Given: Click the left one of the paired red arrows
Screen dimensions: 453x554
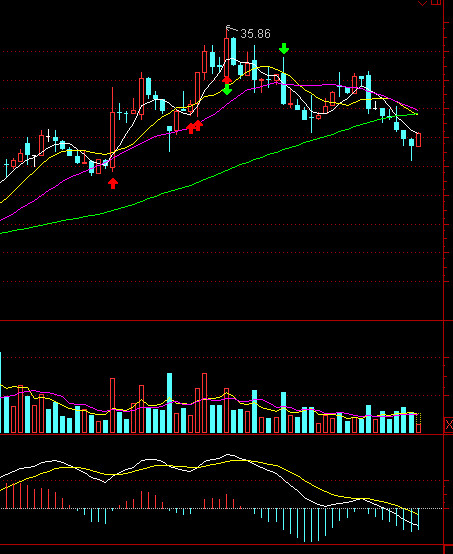Looking at the screenshot, I should tap(191, 128).
